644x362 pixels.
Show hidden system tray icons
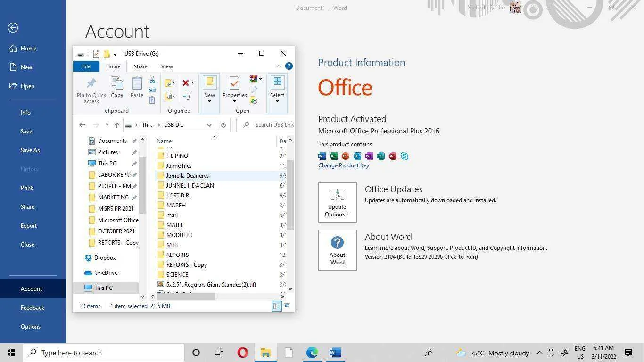540,353
